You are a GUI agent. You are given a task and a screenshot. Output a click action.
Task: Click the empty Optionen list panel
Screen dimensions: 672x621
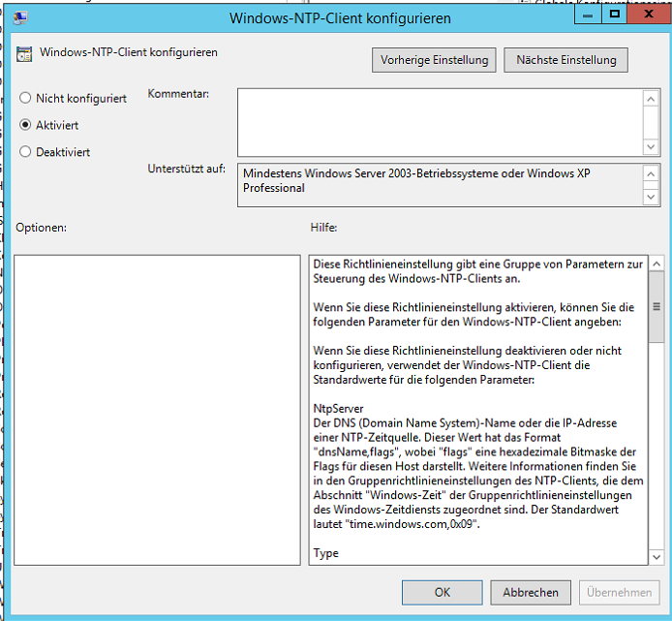click(157, 410)
